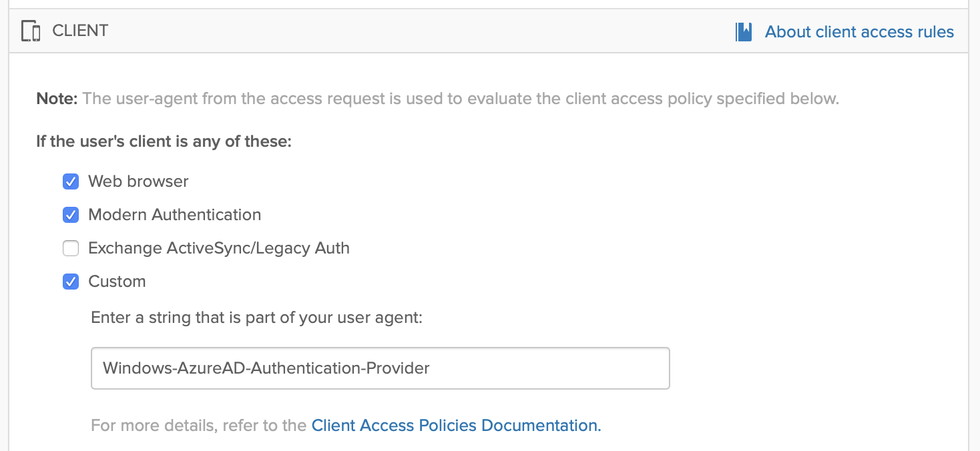Select the Exchange ActiveSync/Legacy Auth label
980x451 pixels.
[x=219, y=248]
